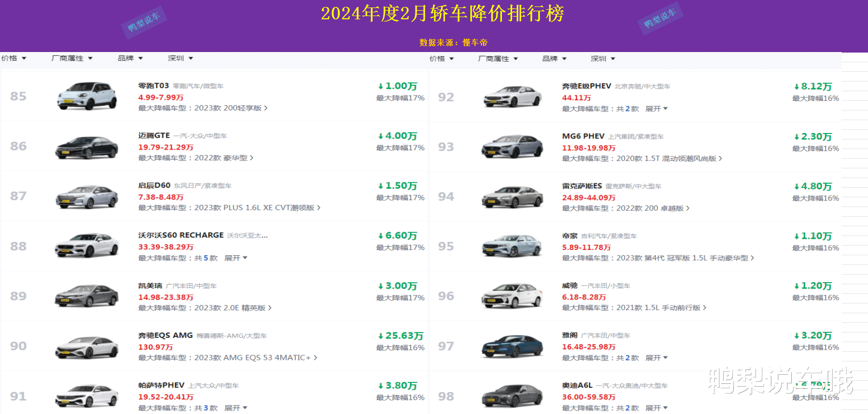Screen dimensions: 868x414
Task: Click the 4.80万 price drop for 雷克萨斯ES
Action: (x=813, y=187)
